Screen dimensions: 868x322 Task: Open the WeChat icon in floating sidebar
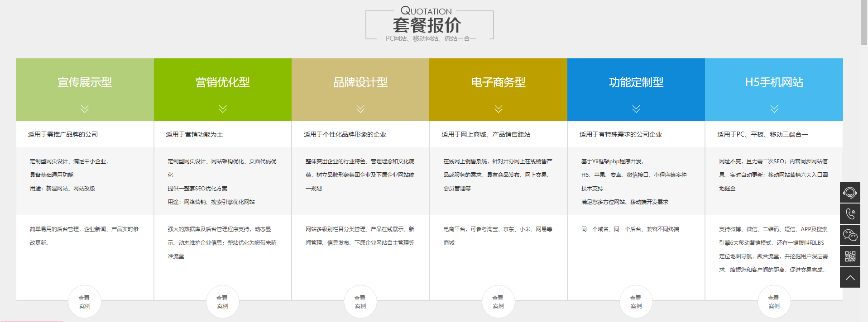[x=850, y=235]
